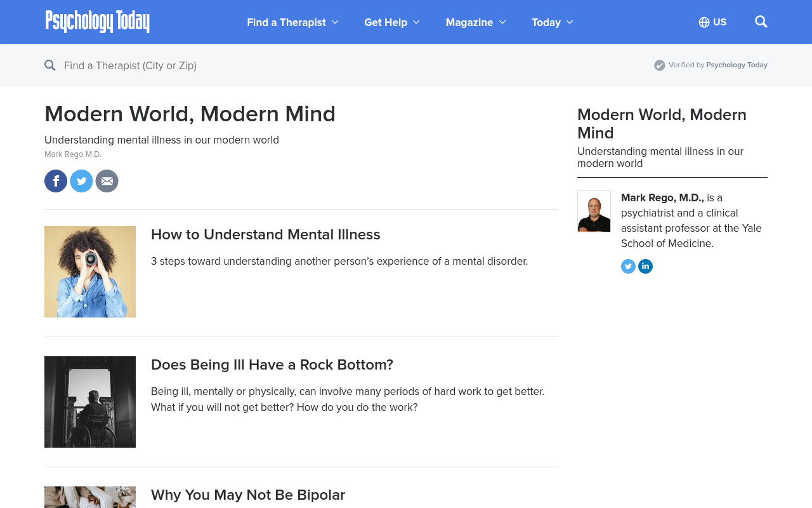Open the site search magnifier icon
Screen dimensions: 812x508
pyautogui.click(x=761, y=22)
